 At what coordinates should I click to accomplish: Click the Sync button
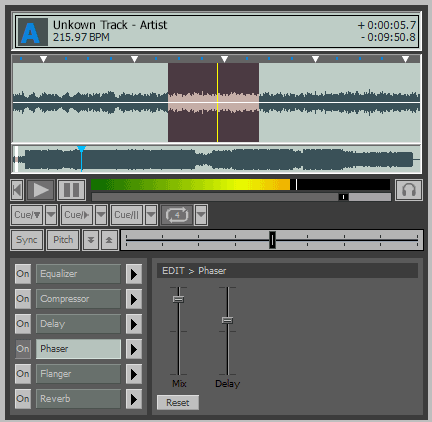tap(27, 240)
